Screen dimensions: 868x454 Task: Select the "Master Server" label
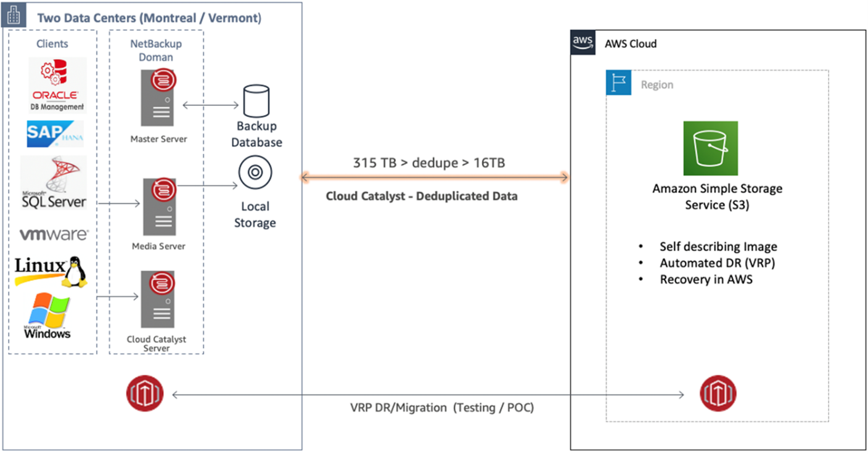158,139
